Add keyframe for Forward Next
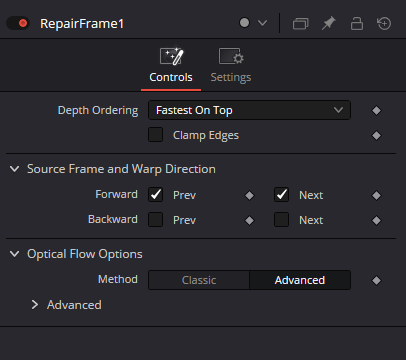This screenshot has width=406, height=360. pyautogui.click(x=376, y=195)
